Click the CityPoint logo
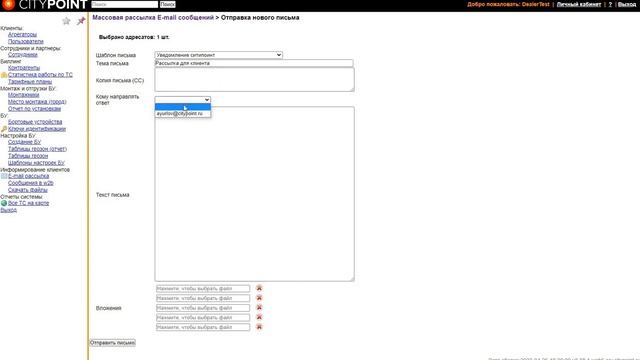This screenshot has height=360, width=640. 44,5
